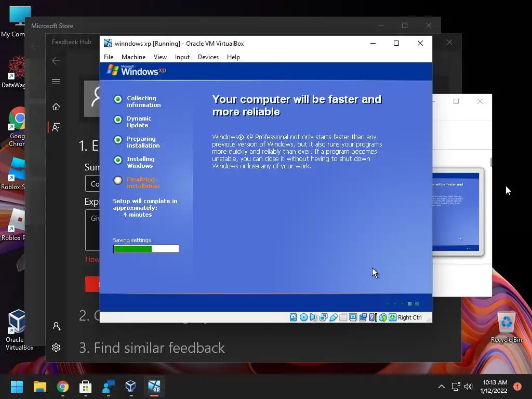Click the Microsoft Store window title
This screenshot has width=532, height=399.
[52, 26]
